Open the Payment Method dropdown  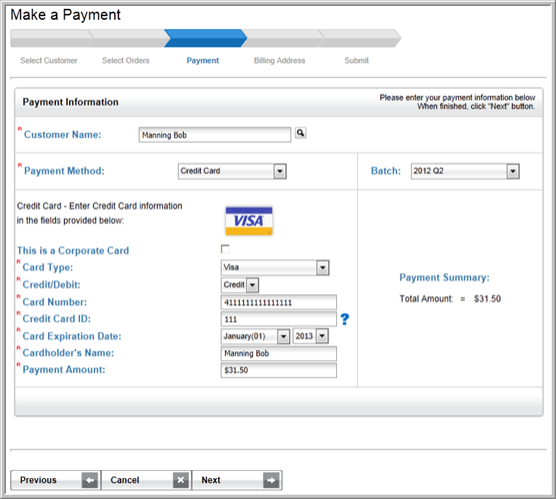(x=232, y=171)
